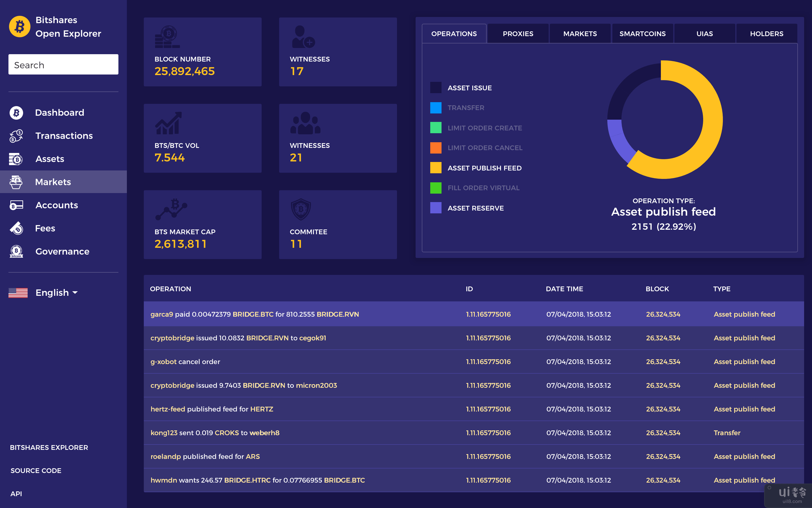Switch to the Proxies tab
This screenshot has height=508, width=812.
tap(518, 34)
